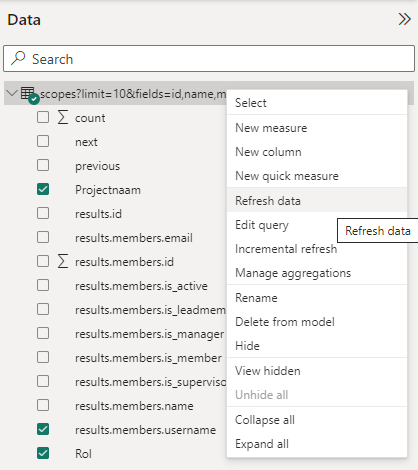The height and width of the screenshot is (470, 418).
Task: Click the sigma icon beside count
Action: [x=63, y=117]
